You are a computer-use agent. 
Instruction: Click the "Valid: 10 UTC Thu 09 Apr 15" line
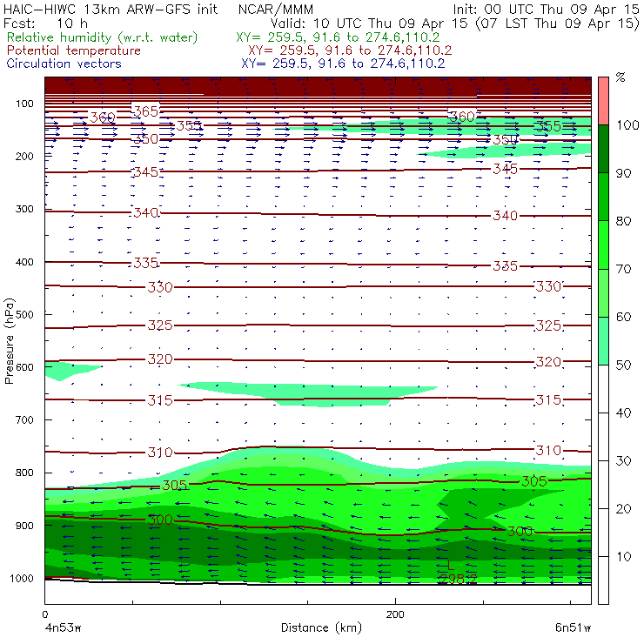368,23
